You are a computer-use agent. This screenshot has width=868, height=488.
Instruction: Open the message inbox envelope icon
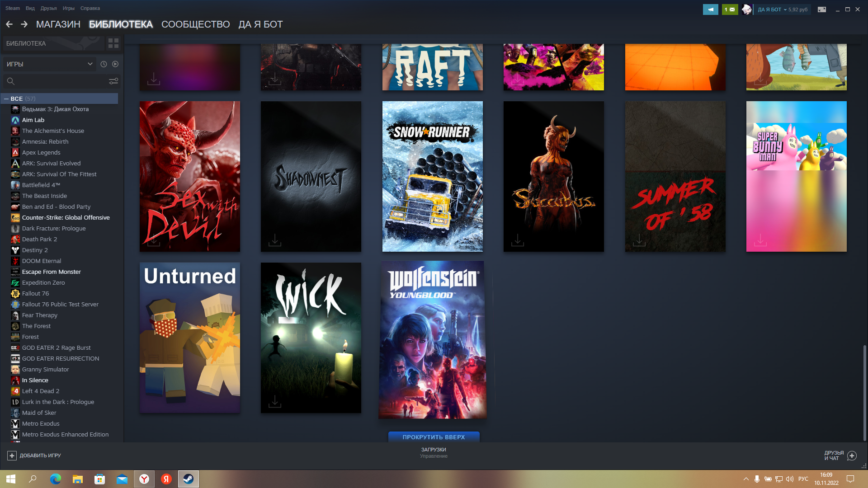(x=730, y=9)
